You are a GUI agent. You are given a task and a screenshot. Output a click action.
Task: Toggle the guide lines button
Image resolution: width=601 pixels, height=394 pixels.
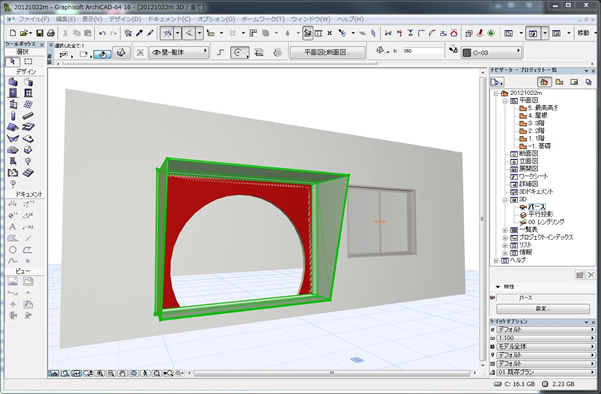coord(167,33)
